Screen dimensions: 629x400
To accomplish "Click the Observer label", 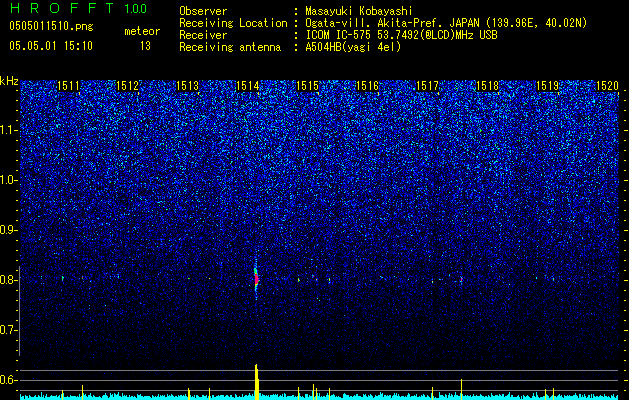I will click(x=203, y=11).
